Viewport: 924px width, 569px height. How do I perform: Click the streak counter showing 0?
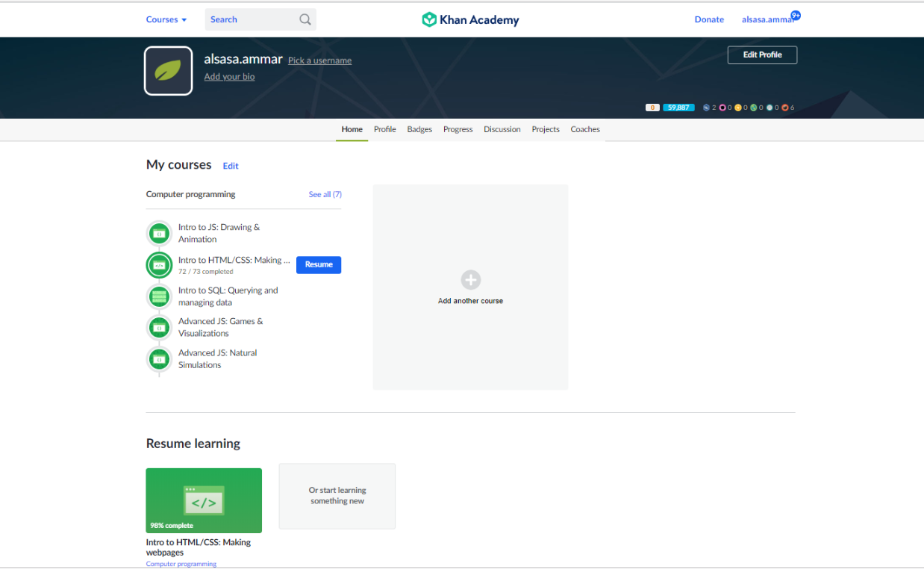click(652, 108)
